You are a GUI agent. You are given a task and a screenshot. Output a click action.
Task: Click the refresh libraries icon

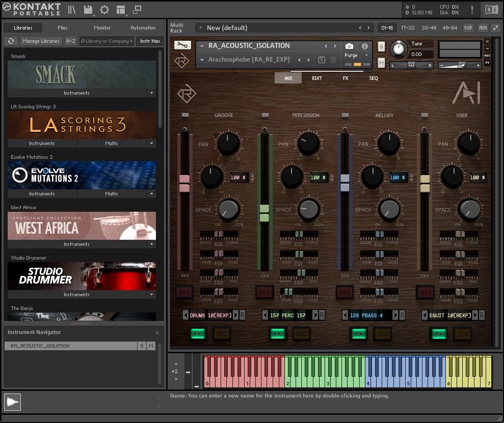click(x=11, y=41)
